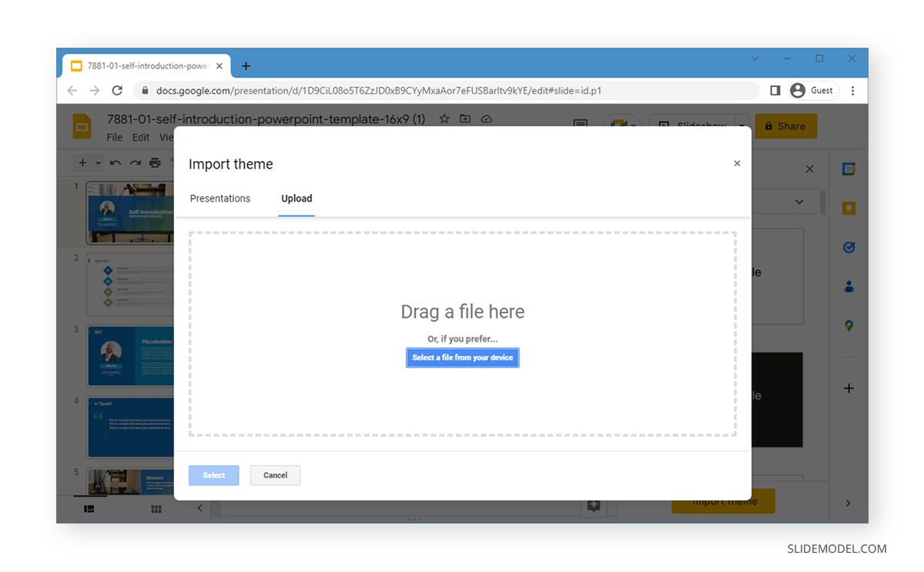924x572 pixels.
Task: Open Google Contacts sidebar icon
Action: (849, 286)
